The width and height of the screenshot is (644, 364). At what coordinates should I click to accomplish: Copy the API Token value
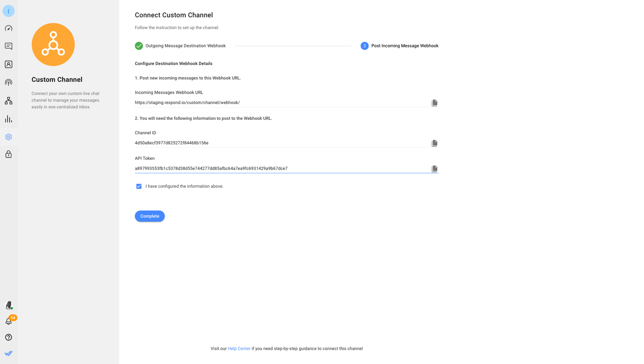point(434,169)
